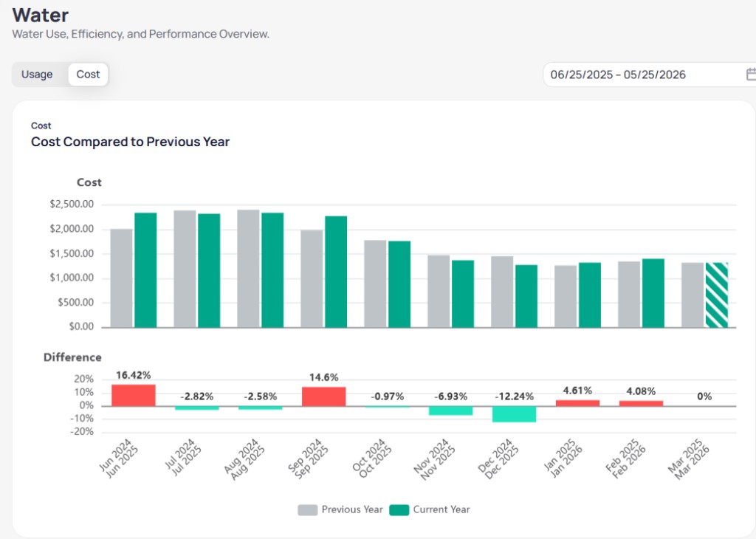Click the Feb 2025 / Feb 2026 axis label
This screenshot has height=539, width=756.
pyautogui.click(x=626, y=458)
